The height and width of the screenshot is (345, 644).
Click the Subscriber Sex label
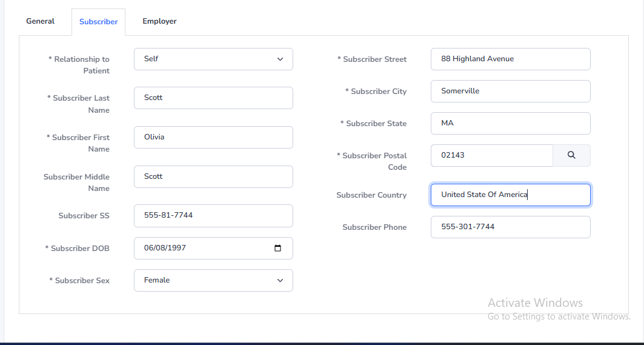coord(79,281)
